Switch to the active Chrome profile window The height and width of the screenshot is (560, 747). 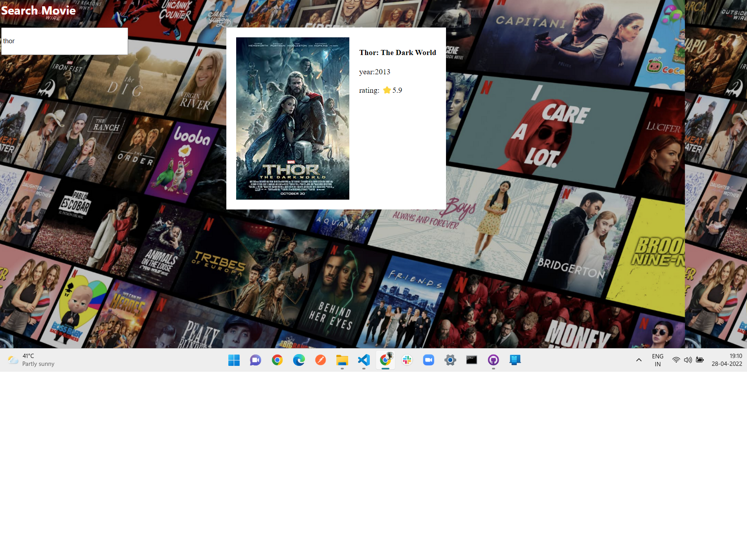point(385,360)
